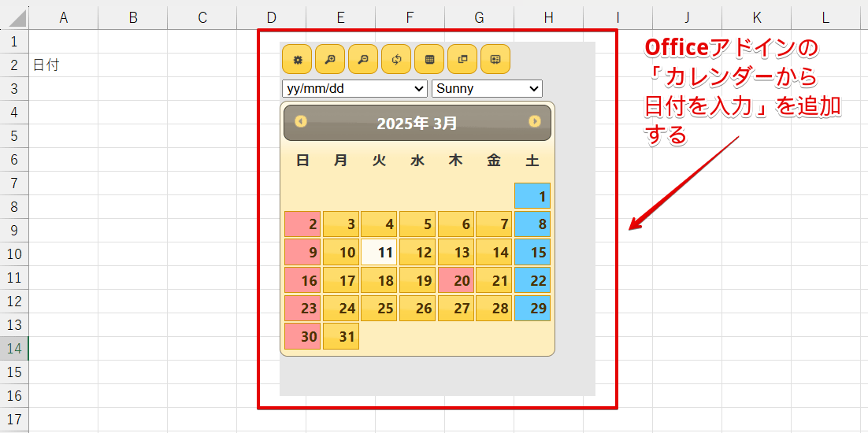Viewport: 868px width, 433px height.
Task: Select row 14 header
Action: coord(14,348)
